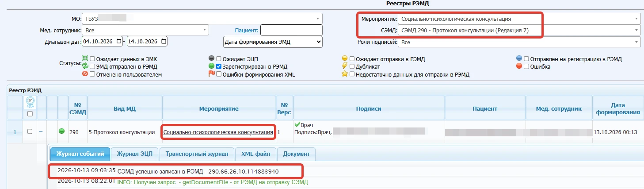The width and height of the screenshot is (644, 189).
Task: Click log entry 'СЭМД успешно записан в РЭМД'
Action: point(198,171)
